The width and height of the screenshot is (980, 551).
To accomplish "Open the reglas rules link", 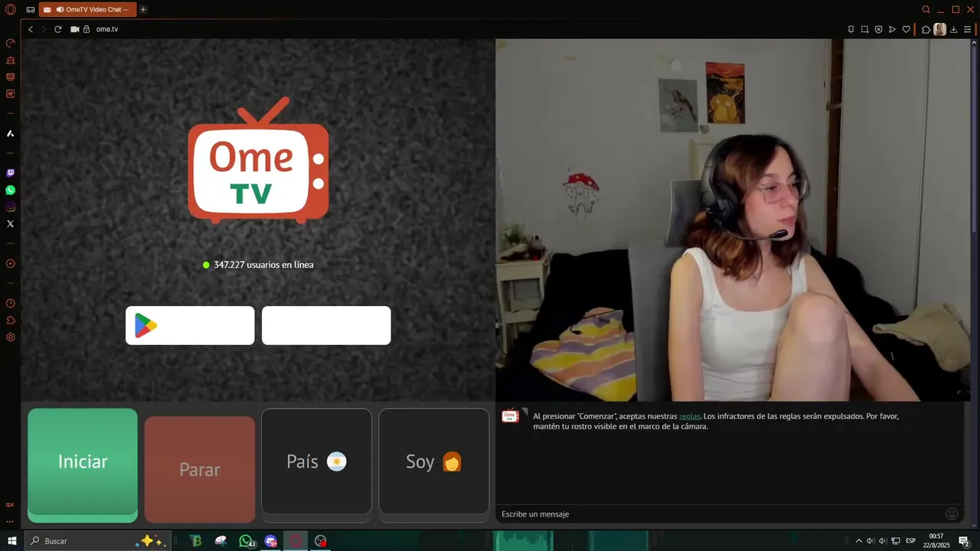I will (x=690, y=416).
